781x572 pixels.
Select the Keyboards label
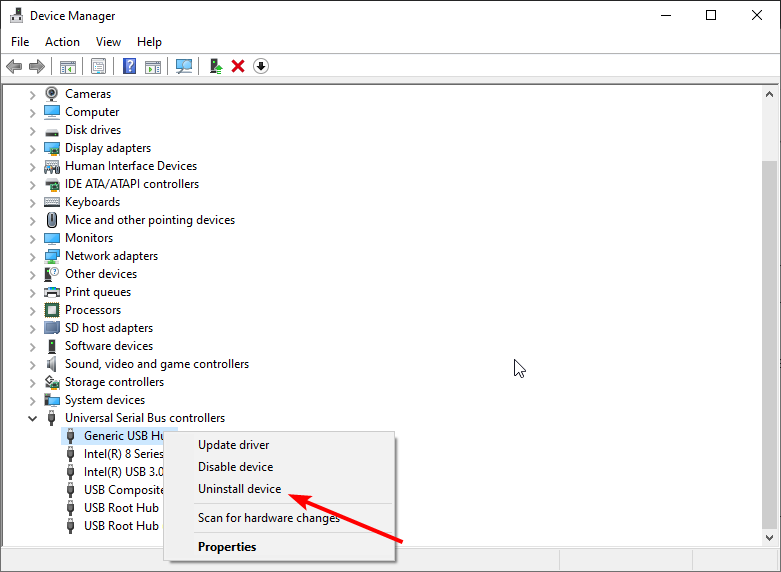pos(93,202)
